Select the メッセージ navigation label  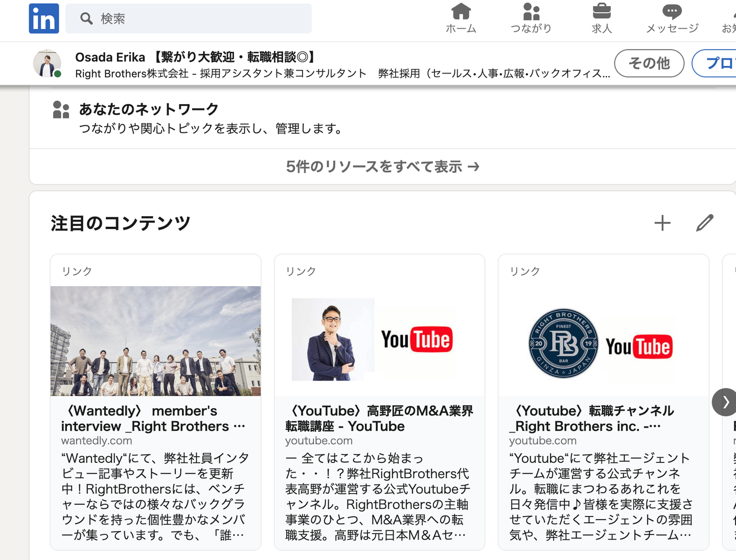(x=672, y=29)
